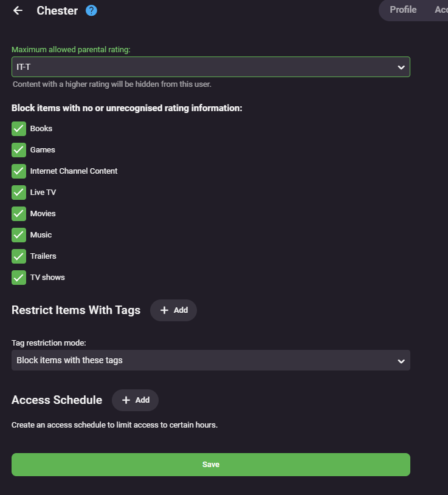This screenshot has height=495, width=448.
Task: Uncheck the Music checkbox
Action: click(x=19, y=235)
